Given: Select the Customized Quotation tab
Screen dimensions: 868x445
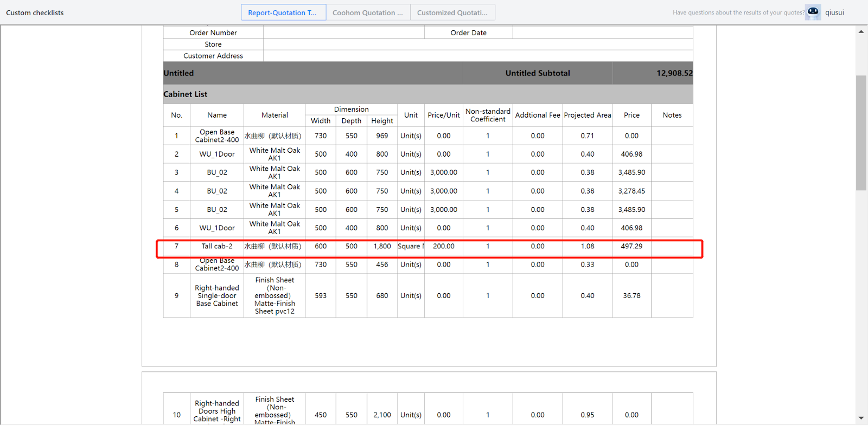Looking at the screenshot, I should (452, 12).
